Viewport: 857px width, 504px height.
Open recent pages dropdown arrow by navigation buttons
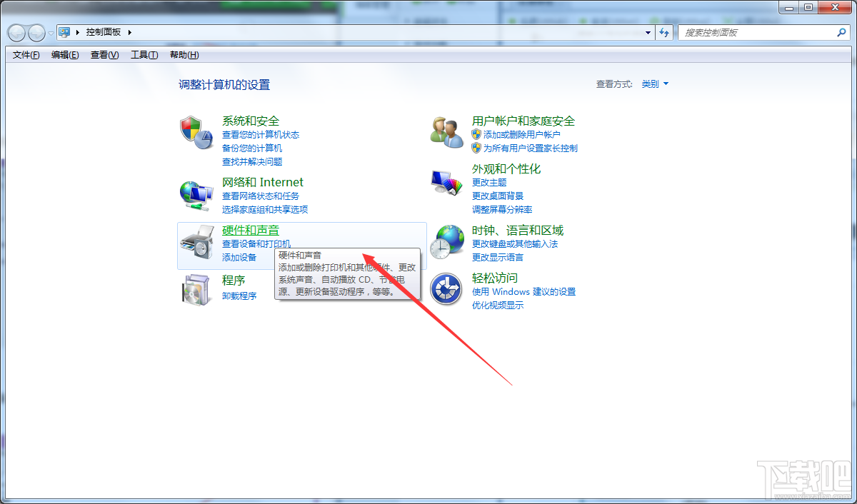[51, 33]
